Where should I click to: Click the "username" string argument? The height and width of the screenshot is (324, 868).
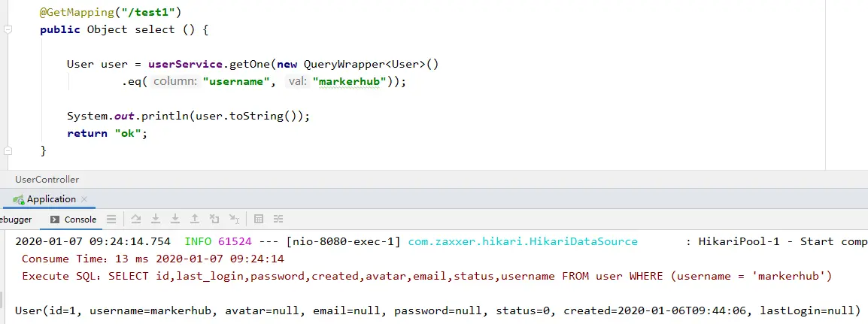point(236,82)
